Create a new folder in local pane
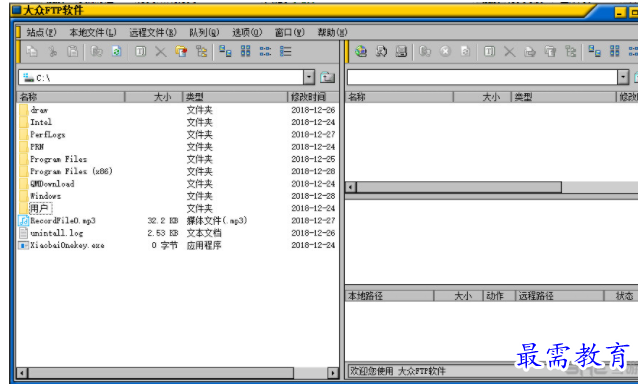638x387 pixels. tap(181, 52)
